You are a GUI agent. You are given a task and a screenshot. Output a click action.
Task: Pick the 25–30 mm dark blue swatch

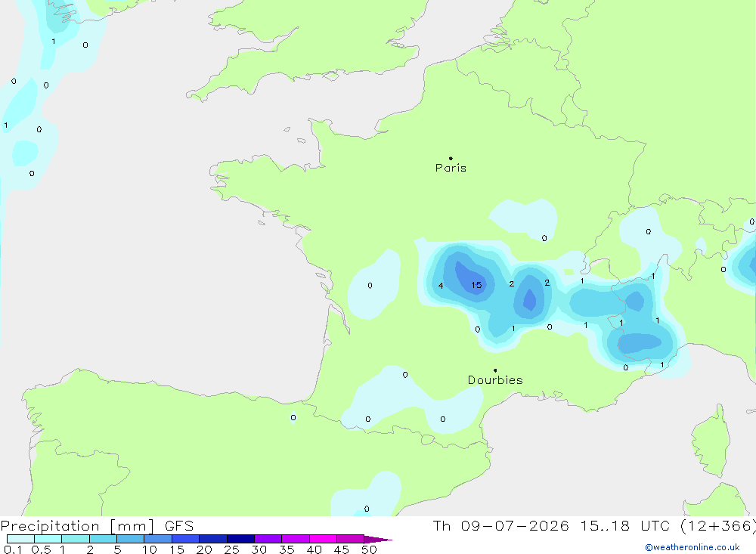pos(240,539)
